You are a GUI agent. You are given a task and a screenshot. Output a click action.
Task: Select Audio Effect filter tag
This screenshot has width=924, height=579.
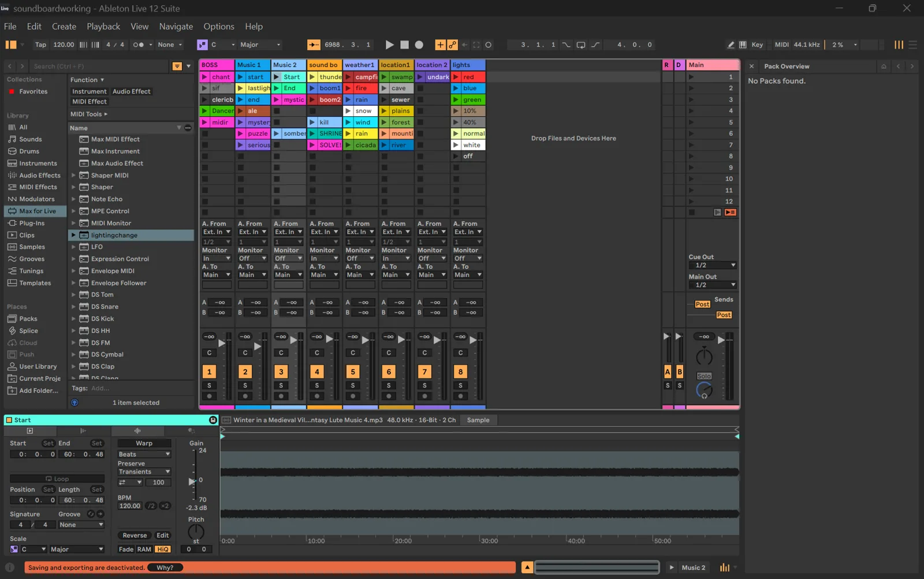click(x=131, y=91)
